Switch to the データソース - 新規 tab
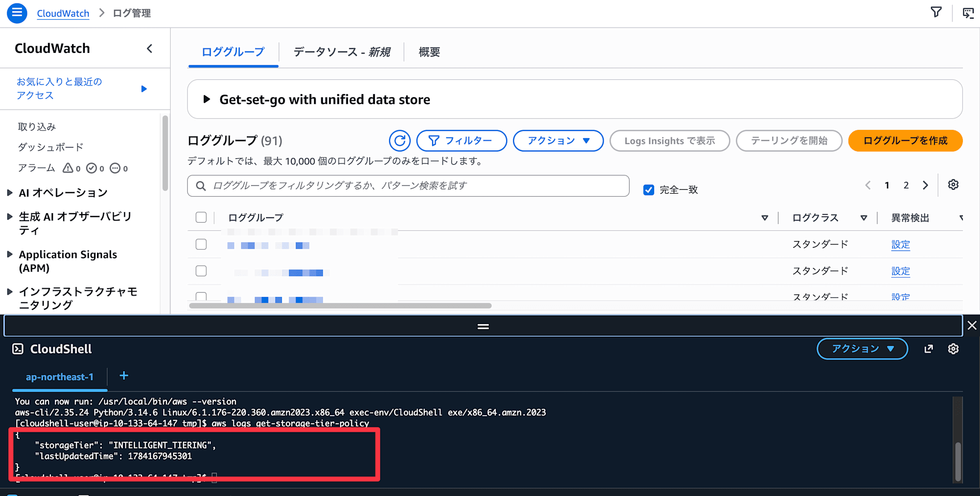Screen dimensions: 980x496 [342, 52]
